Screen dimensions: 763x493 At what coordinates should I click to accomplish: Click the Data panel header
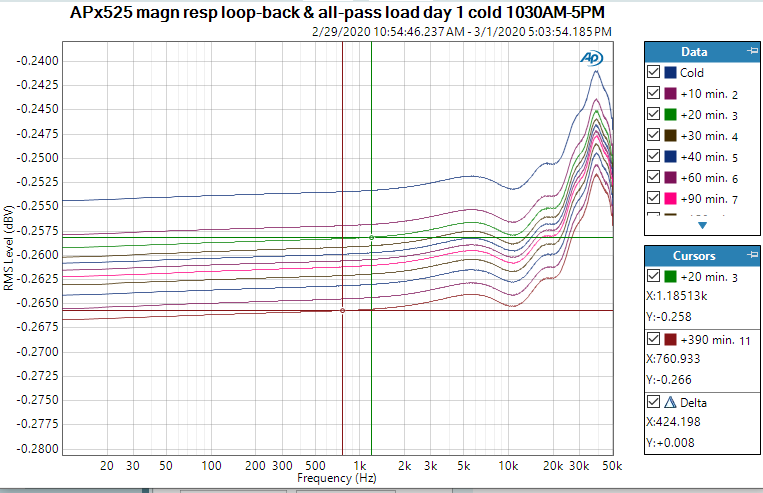702,51
